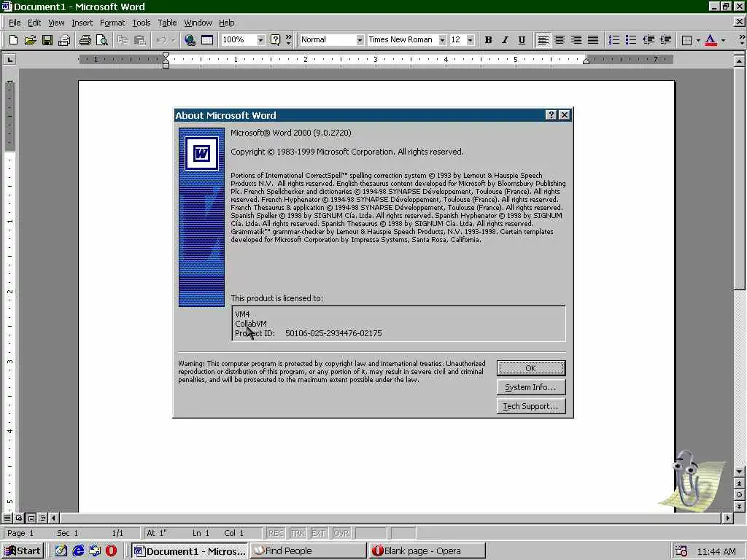Viewport: 747px width, 560px height.
Task: Open the font size 12 dropdown
Action: [471, 40]
